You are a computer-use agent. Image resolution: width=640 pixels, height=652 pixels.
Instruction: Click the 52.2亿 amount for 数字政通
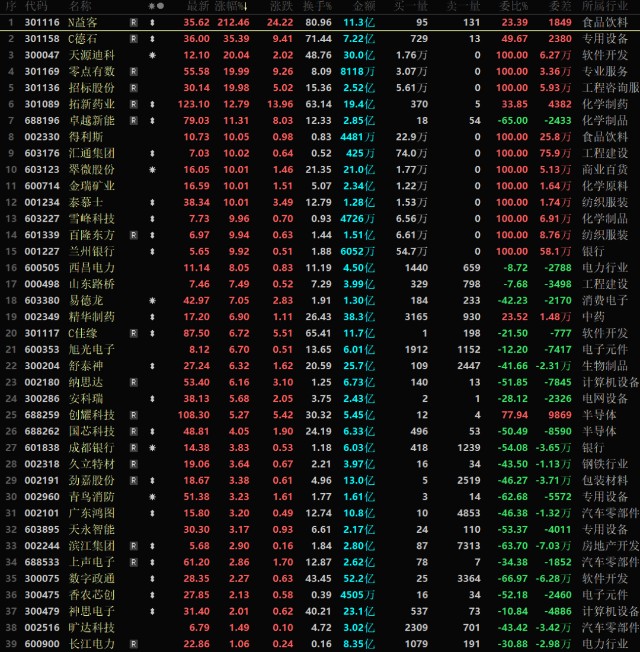pos(359,579)
